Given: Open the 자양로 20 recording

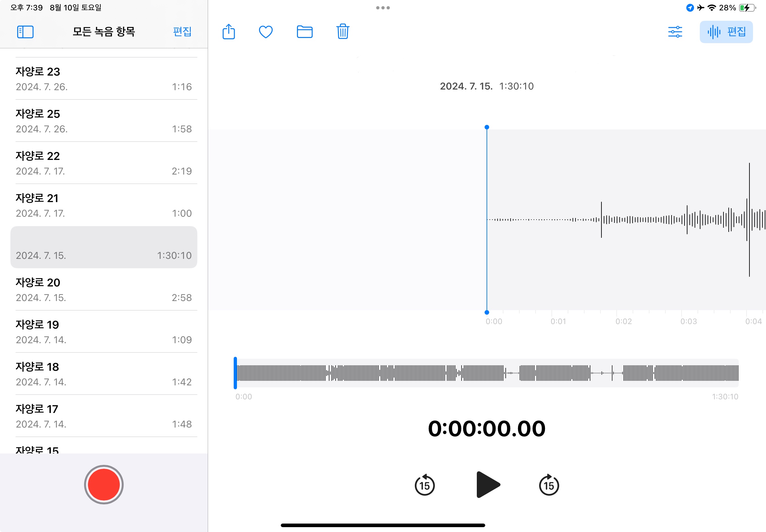Looking at the screenshot, I should coord(104,289).
